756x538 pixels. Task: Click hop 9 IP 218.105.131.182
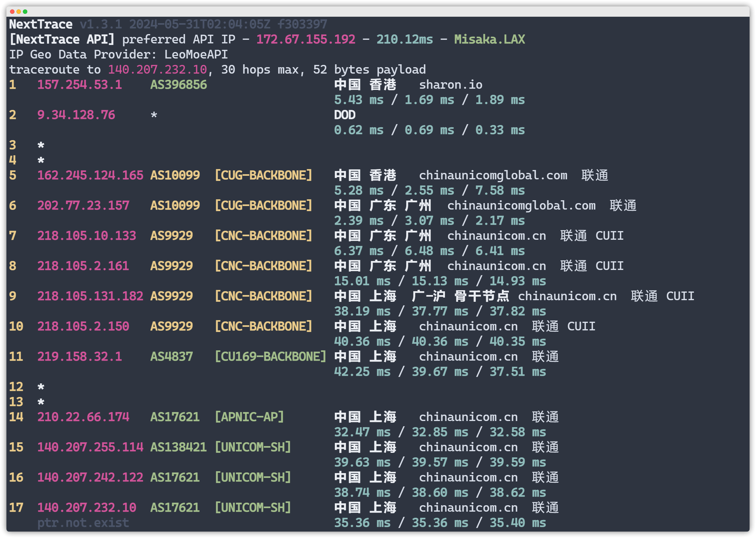(90, 296)
